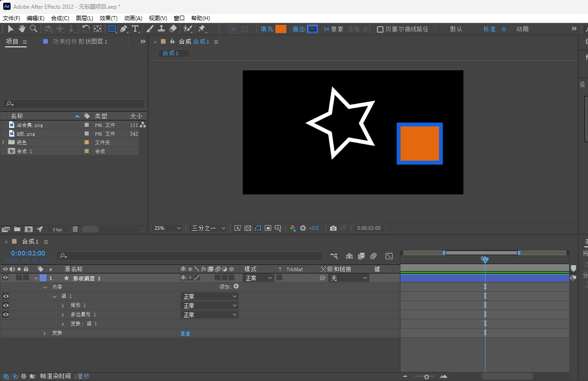Hide 形状图层 1 with its eye icon
Image resolution: width=588 pixels, height=381 pixels.
point(6,278)
